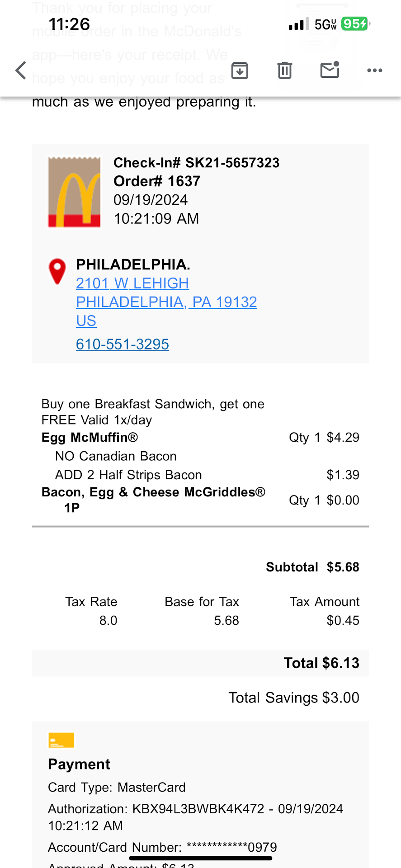Viewport: 401px width, 868px height.
Task: Tap the Check-In# SK21-5657323 text
Action: coord(196,163)
